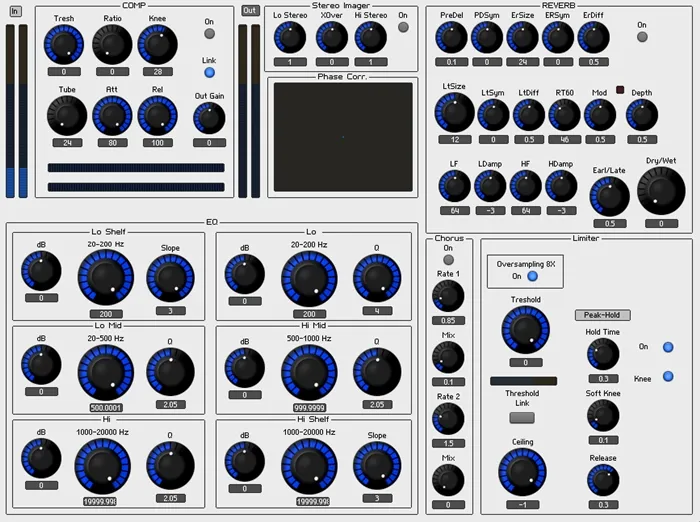Click the compressor Tresh knob

pos(64,44)
